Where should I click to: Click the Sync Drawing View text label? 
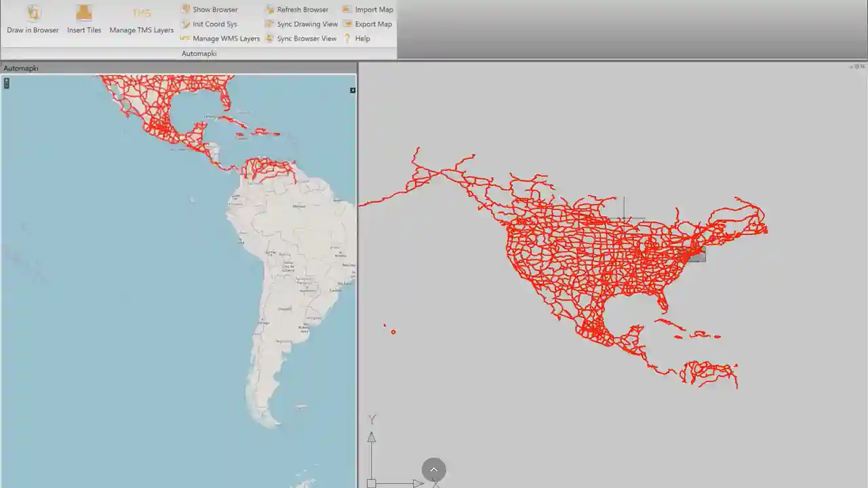pos(307,24)
